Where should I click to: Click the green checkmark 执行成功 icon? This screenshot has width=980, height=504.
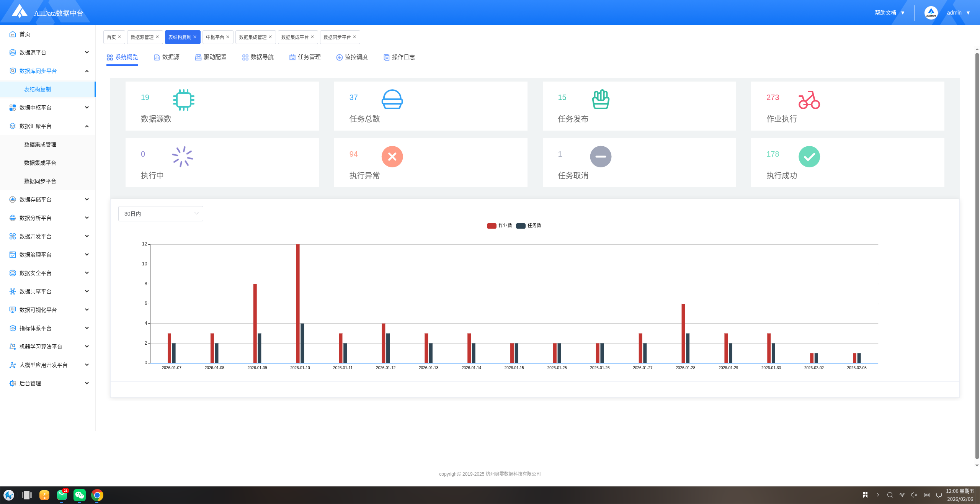pyautogui.click(x=809, y=157)
